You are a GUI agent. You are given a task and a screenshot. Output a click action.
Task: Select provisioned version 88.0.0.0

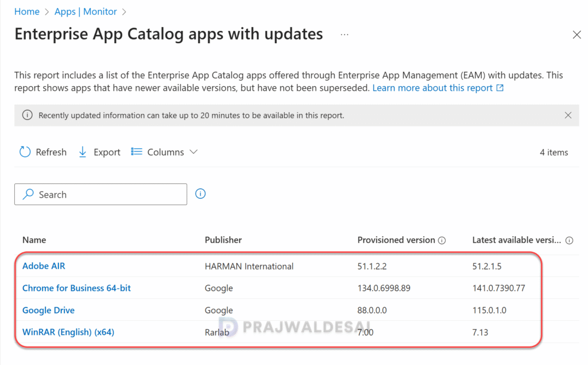[x=372, y=310]
